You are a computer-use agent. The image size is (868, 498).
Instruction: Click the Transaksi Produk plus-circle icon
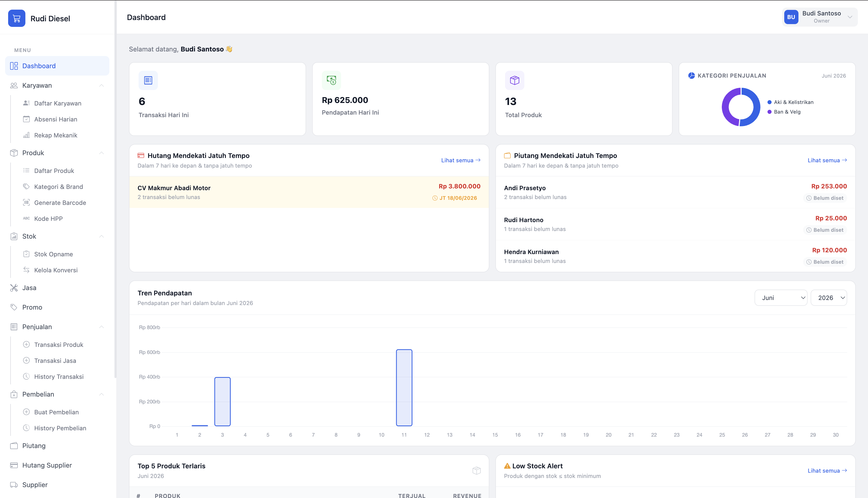click(x=26, y=344)
